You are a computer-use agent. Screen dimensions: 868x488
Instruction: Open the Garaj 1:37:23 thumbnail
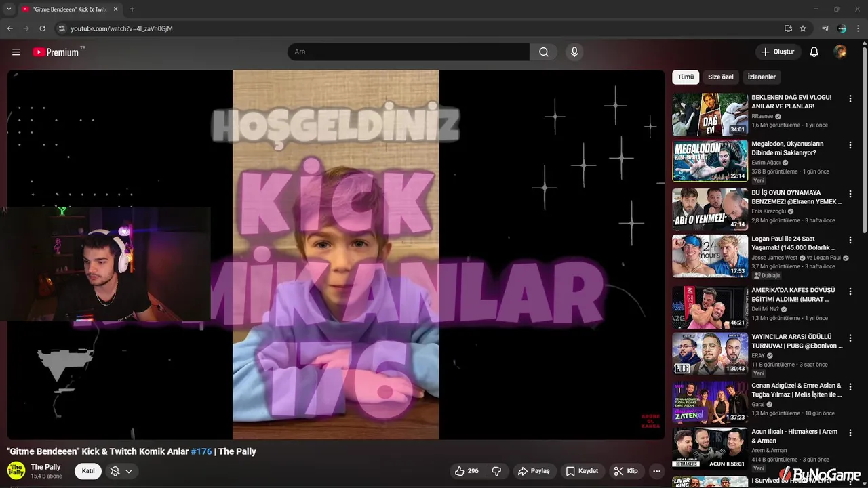pos(710,402)
